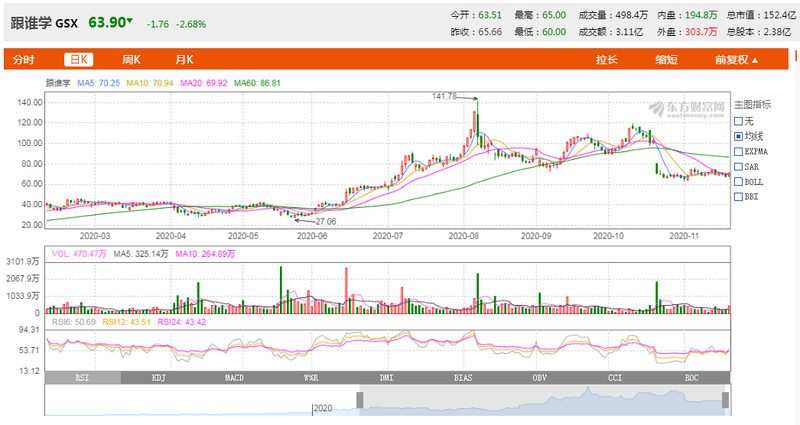Viewport: 800px width, 425px height.
Task: Switch to the 分时 intraday chart tab
Action: point(23,60)
